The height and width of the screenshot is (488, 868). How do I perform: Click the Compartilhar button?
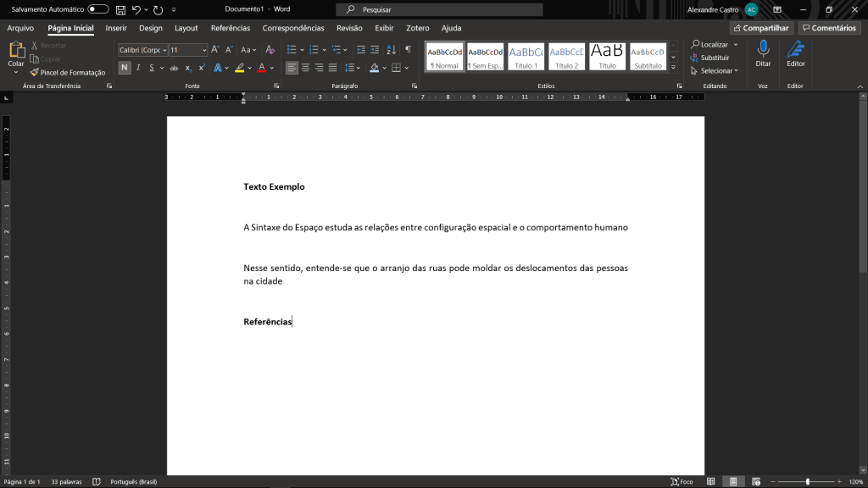point(760,28)
